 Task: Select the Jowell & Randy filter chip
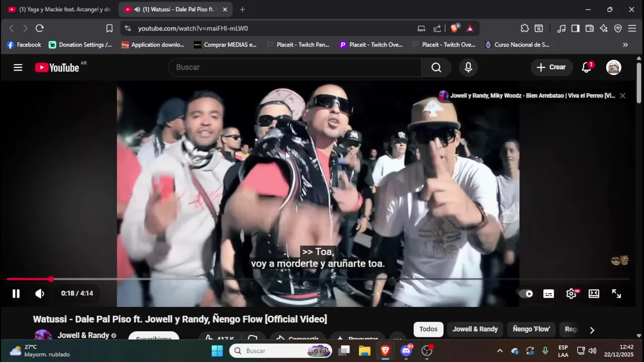coord(475,329)
